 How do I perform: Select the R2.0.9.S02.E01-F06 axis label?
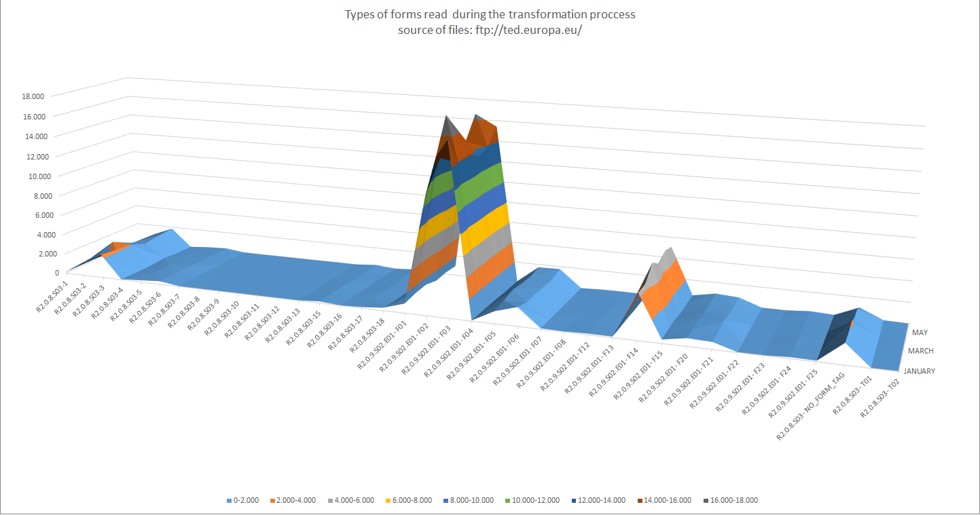[x=495, y=360]
